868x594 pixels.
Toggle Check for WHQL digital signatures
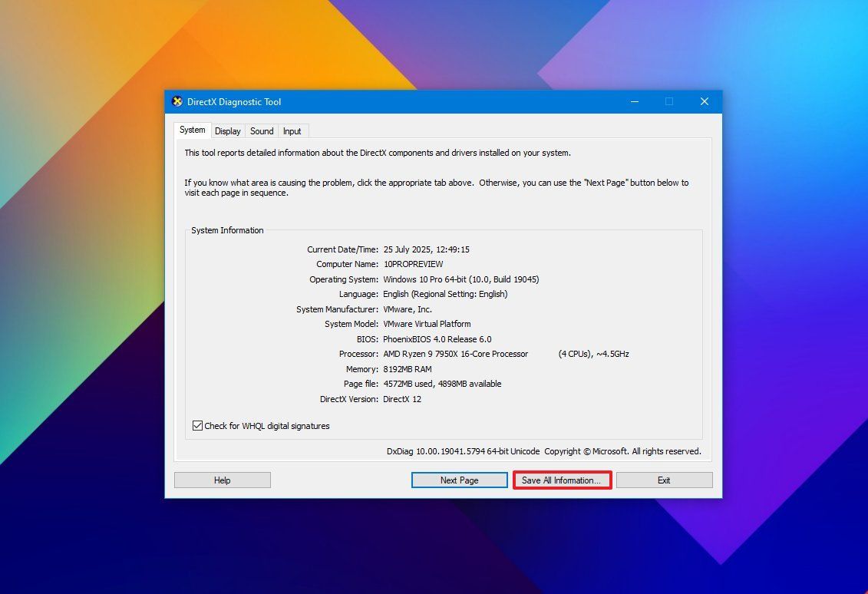(196, 426)
